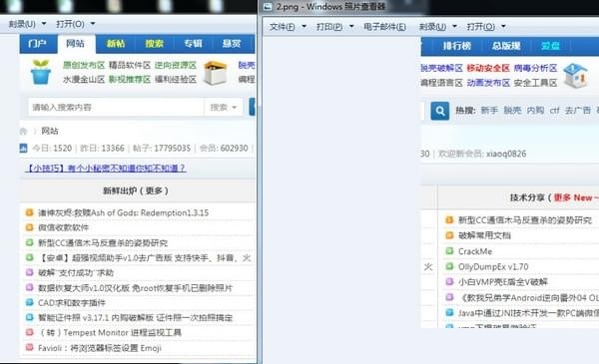The image size is (599, 364).
Task: Open 刻录(U) menu in 2.png window
Action: pyautogui.click(x=438, y=27)
